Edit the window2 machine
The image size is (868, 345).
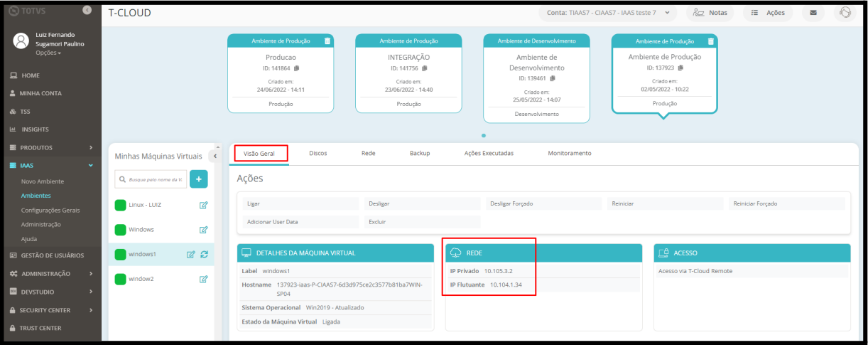(x=203, y=279)
